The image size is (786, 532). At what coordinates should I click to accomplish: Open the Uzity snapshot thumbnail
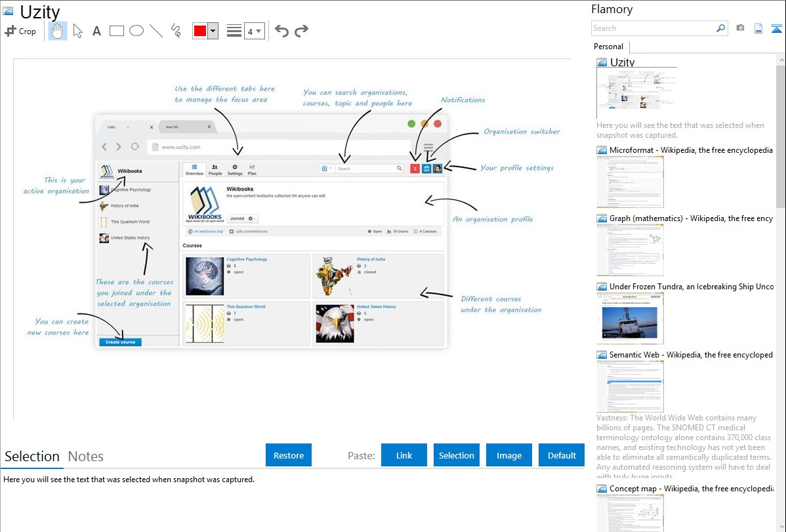(x=636, y=92)
